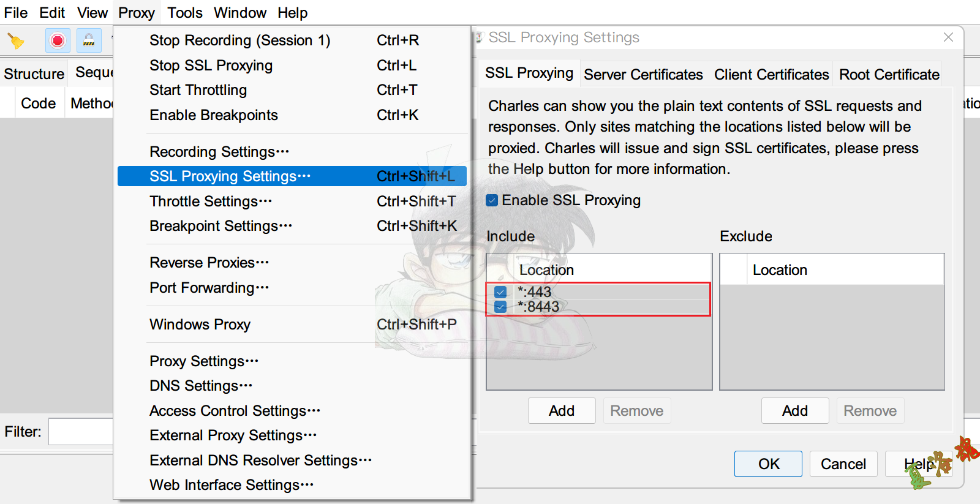Close the SSL Proxying Settings dialog

[948, 37]
